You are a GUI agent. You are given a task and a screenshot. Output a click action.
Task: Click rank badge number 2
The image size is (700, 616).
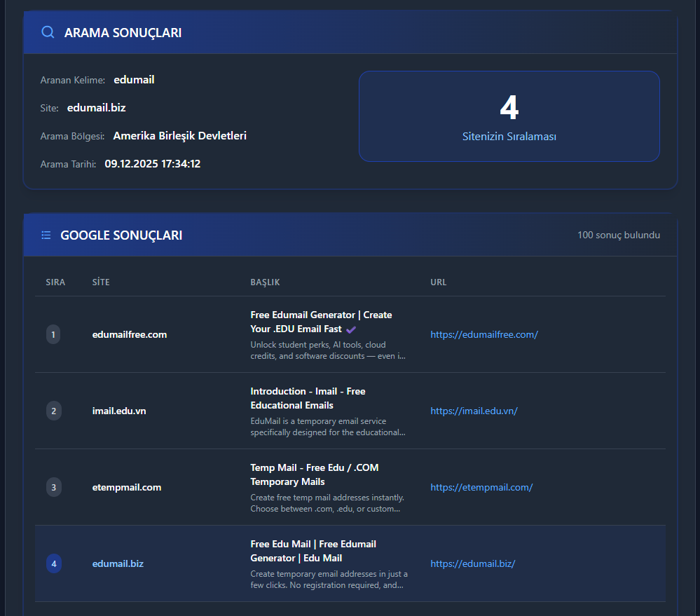point(53,411)
